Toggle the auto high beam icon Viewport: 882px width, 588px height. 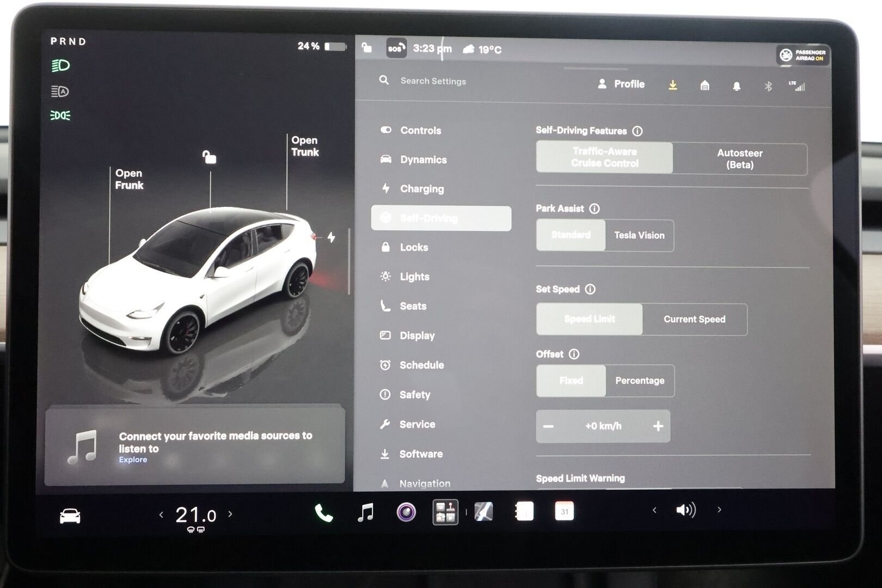click(60, 91)
